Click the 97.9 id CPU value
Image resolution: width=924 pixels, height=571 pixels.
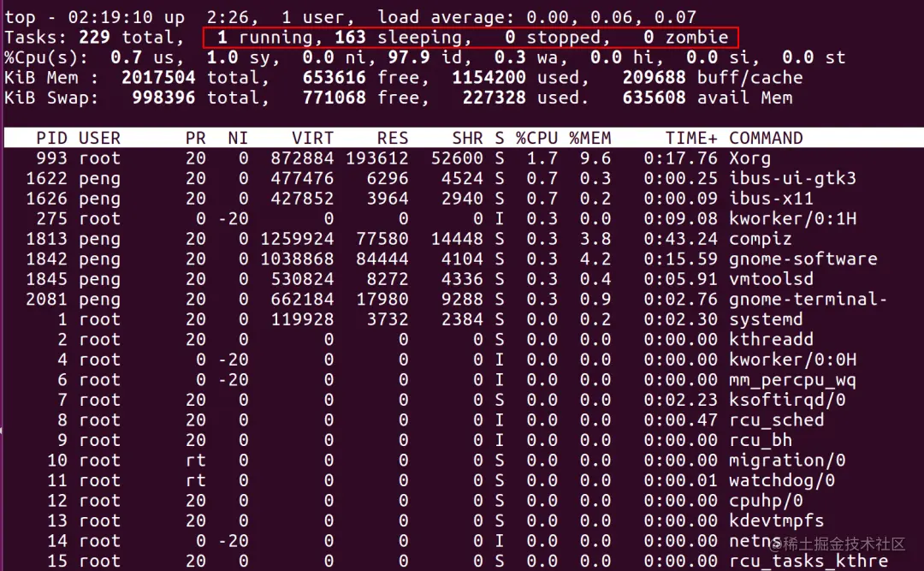click(409, 57)
